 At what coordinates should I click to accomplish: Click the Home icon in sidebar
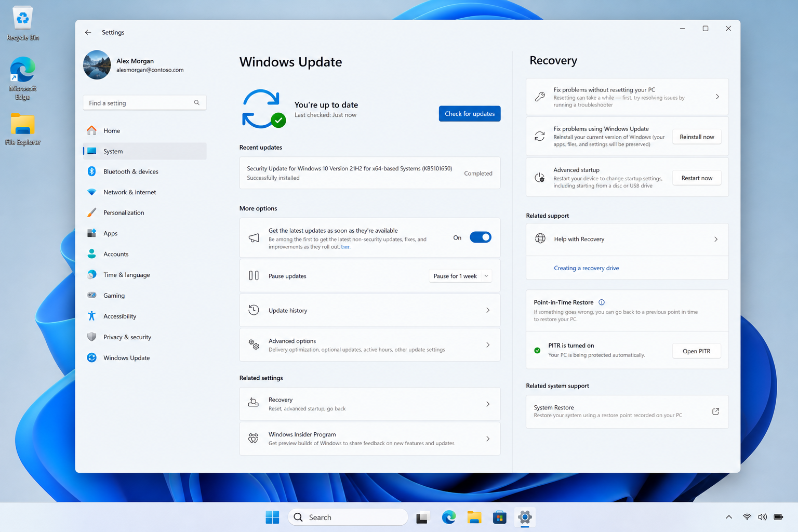91,130
